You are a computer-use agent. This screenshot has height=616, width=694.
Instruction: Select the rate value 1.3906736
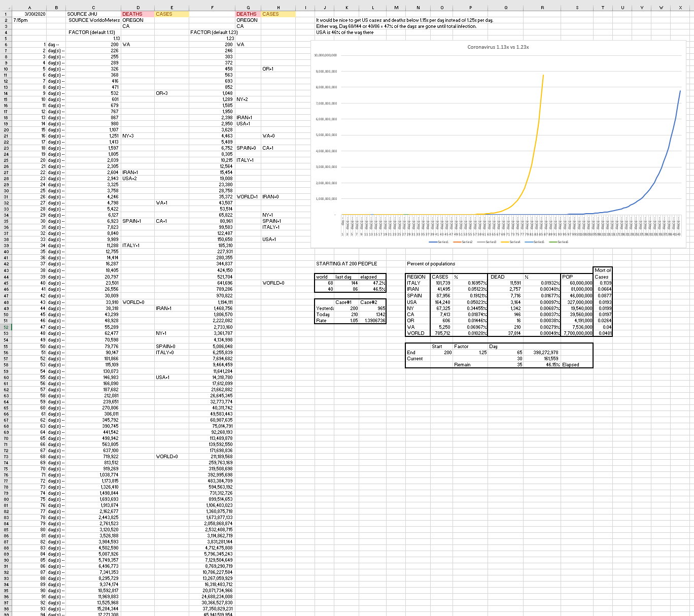[x=372, y=321]
